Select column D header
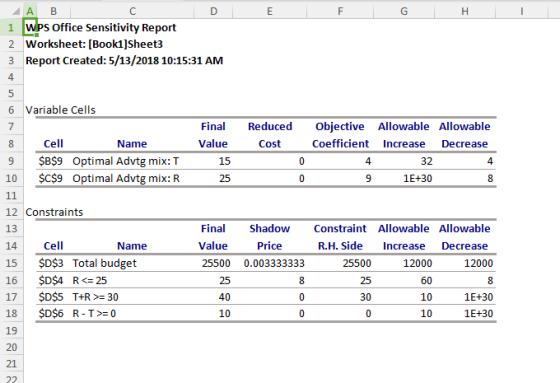The width and height of the screenshot is (560, 383). (x=213, y=11)
